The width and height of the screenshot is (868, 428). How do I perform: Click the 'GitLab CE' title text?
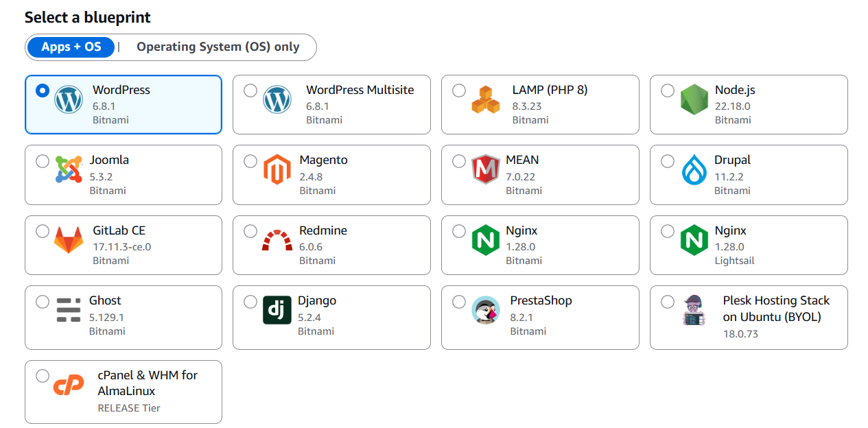point(119,230)
